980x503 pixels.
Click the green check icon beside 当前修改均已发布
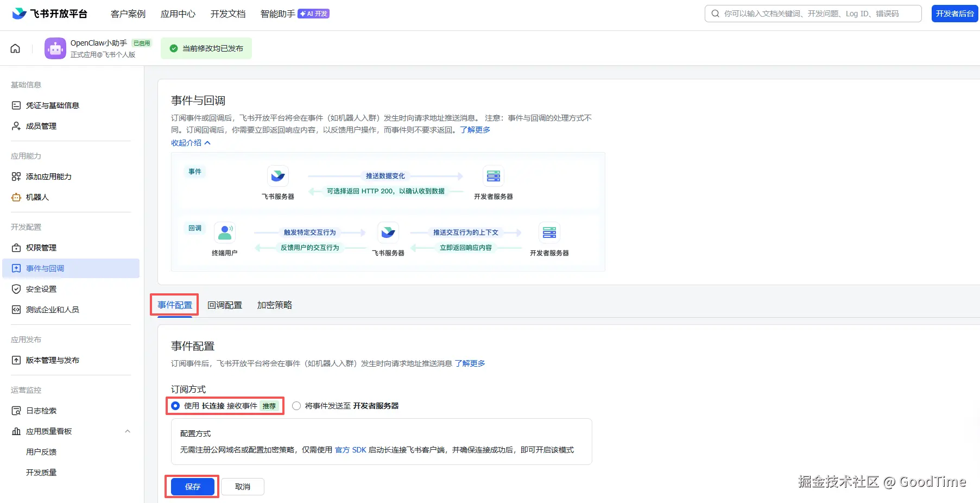[174, 48]
